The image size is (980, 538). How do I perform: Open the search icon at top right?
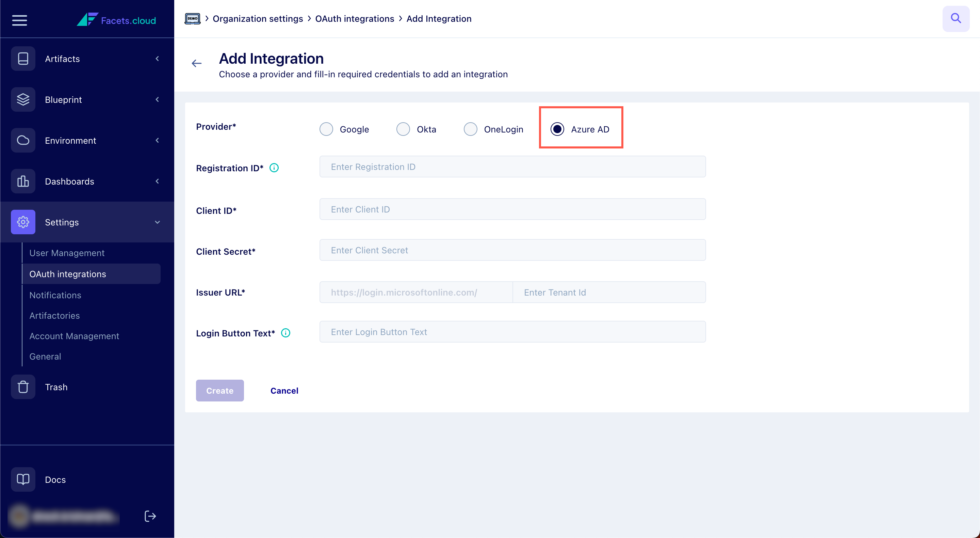(955, 18)
